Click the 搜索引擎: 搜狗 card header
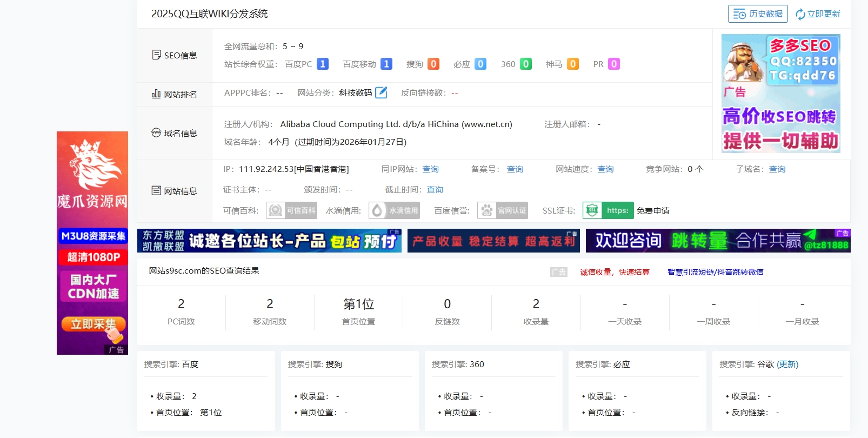This screenshot has width=868, height=438. (315, 364)
